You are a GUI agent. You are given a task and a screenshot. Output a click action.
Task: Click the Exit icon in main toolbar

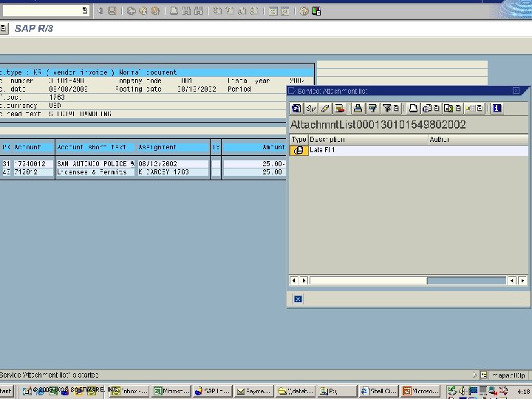[x=143, y=11]
